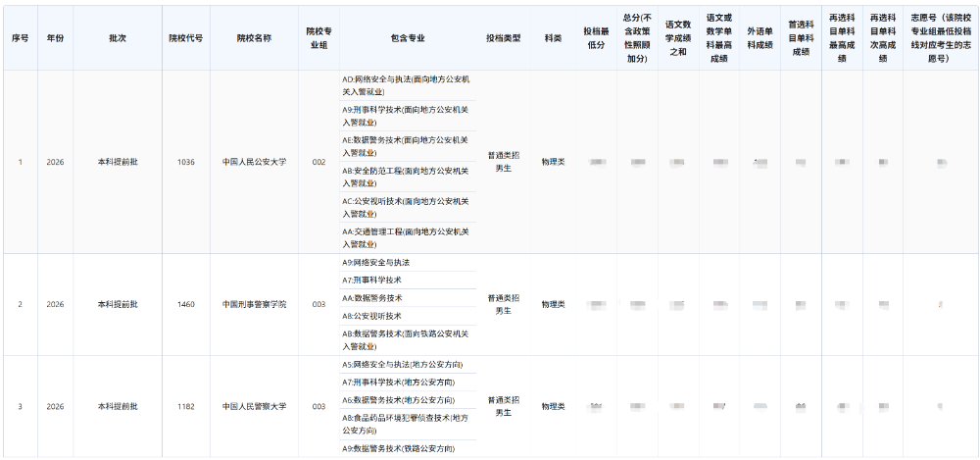980x460 pixels.
Task: Select major A8:食品药品环境犯罪侦查技术
Action: click(408, 425)
